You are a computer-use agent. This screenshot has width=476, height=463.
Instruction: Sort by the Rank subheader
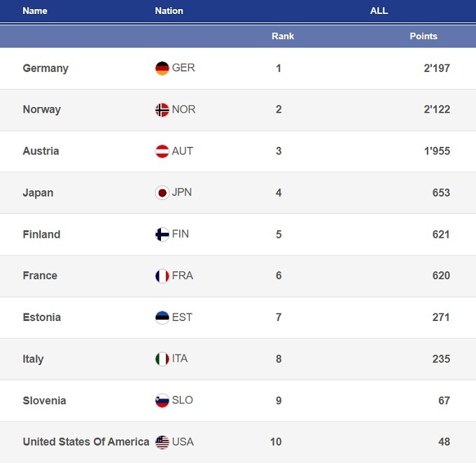[283, 36]
